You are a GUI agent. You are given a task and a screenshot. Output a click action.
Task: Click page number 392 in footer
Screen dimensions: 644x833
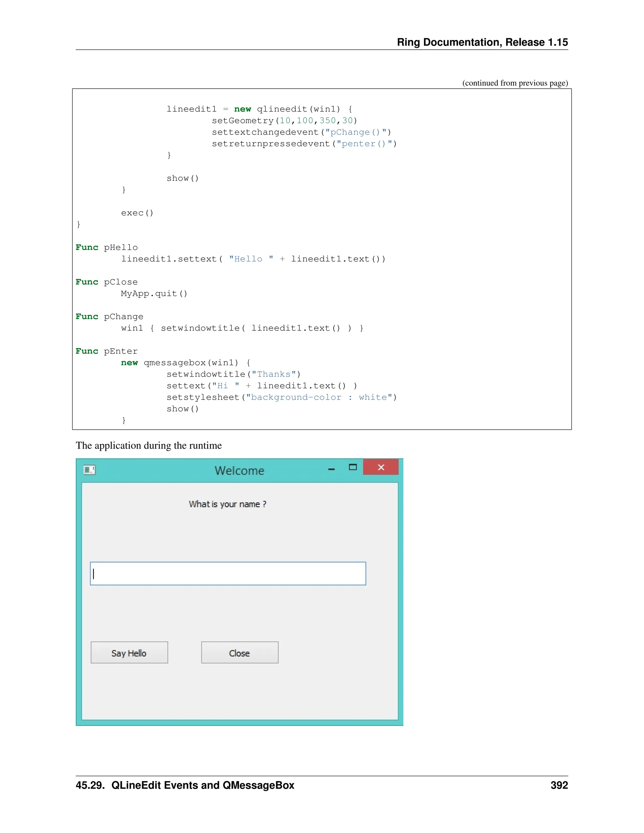pyautogui.click(x=559, y=785)
